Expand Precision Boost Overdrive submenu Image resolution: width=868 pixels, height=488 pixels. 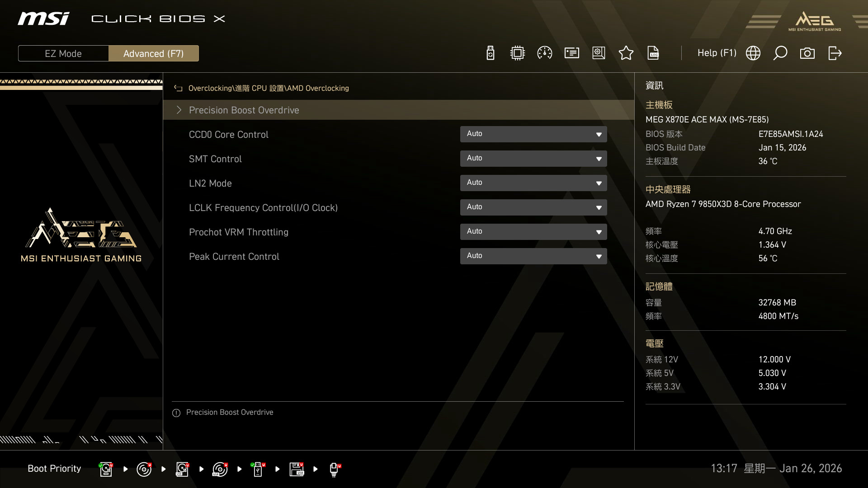(x=244, y=110)
